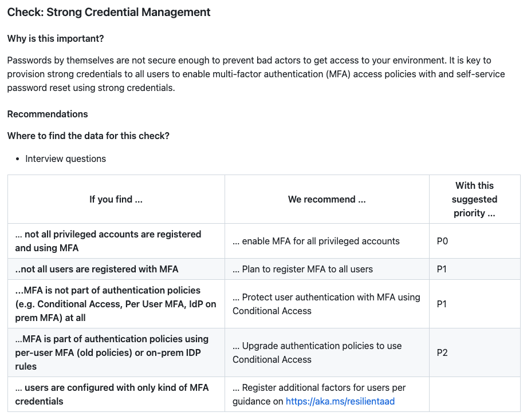Click the Strong Credential Management heading
The image size is (531, 420).
[x=109, y=12]
